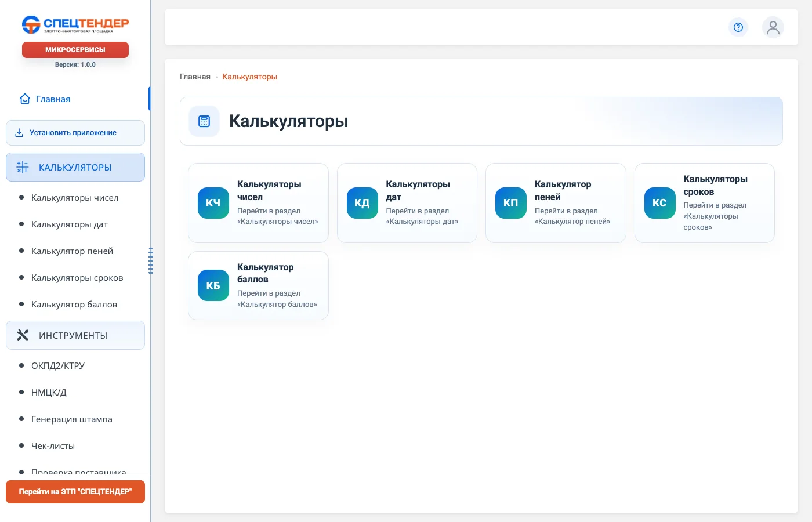The width and height of the screenshot is (812, 522).
Task: Click the download icon on Установить приложение
Action: (19, 133)
